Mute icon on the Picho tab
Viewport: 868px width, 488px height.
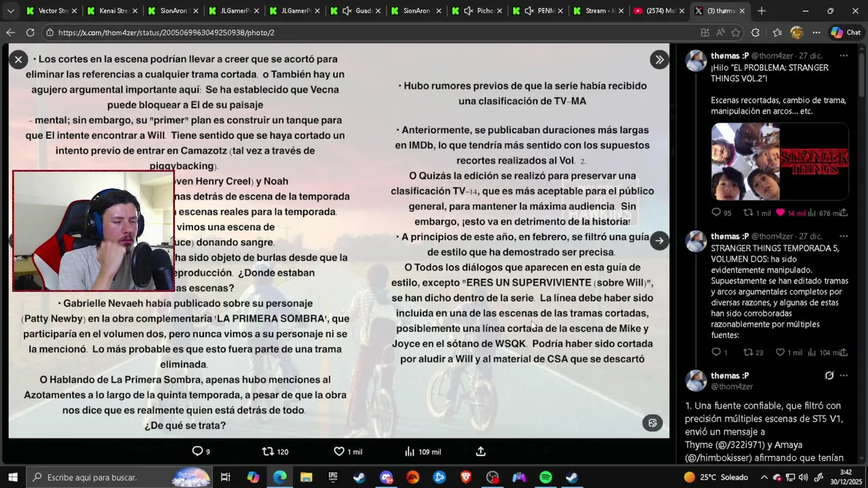point(469,11)
